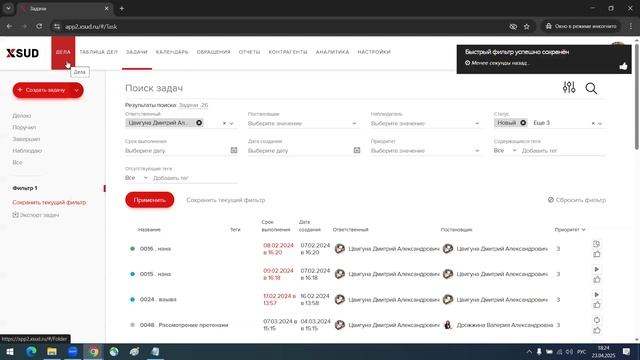
Task: Open Chrome in the taskbar
Action: pyautogui.click(x=93, y=351)
